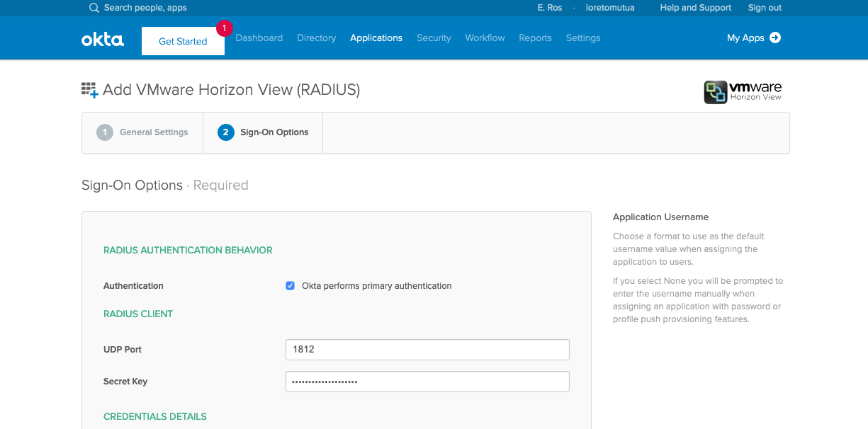This screenshot has width=868, height=429.
Task: Click the Search people, apps field
Action: (x=145, y=8)
